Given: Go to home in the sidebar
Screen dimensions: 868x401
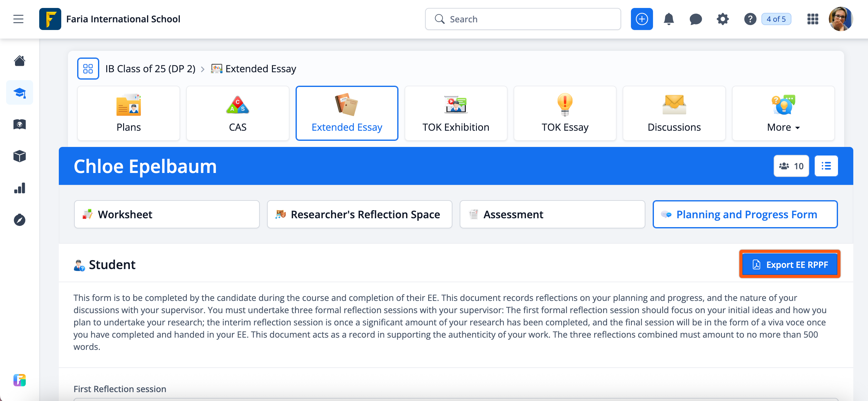Looking at the screenshot, I should coord(20,61).
